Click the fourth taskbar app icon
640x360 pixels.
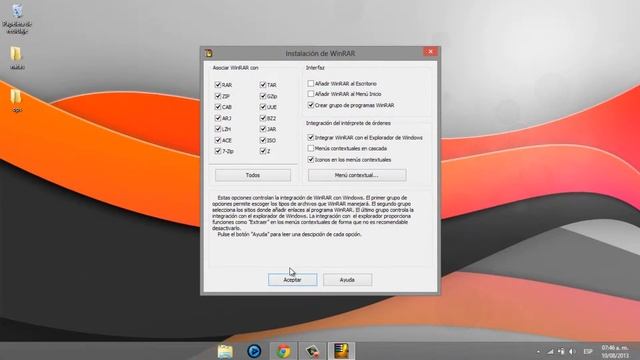click(x=312, y=351)
